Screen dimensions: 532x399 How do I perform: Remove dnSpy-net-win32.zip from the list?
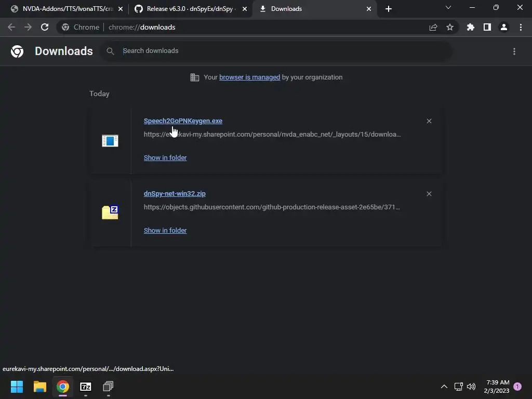(429, 194)
